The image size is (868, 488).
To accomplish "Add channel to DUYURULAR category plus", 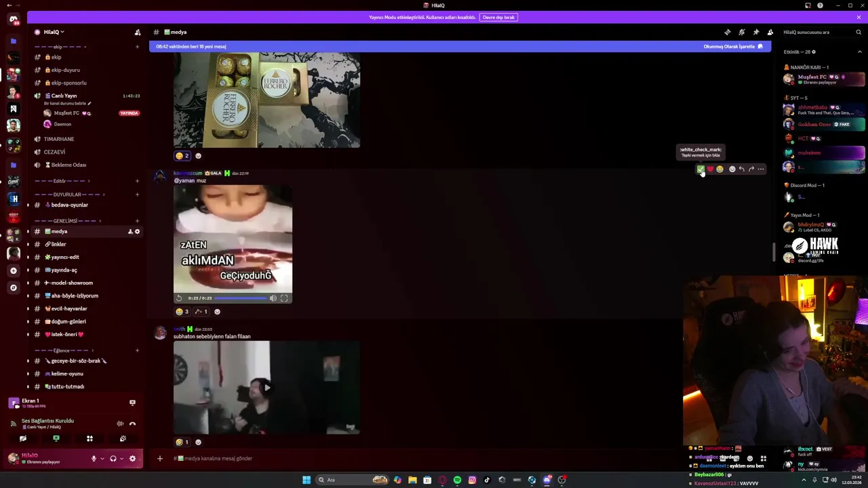I will click(x=137, y=195).
